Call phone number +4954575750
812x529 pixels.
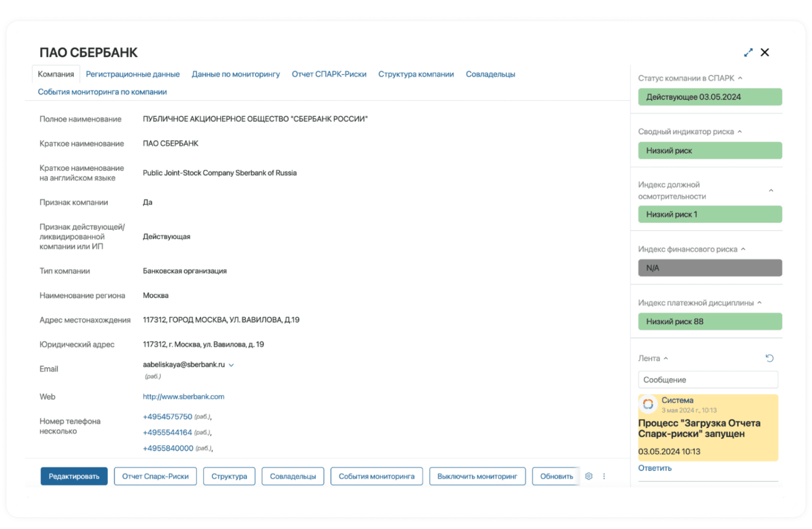[168, 417]
